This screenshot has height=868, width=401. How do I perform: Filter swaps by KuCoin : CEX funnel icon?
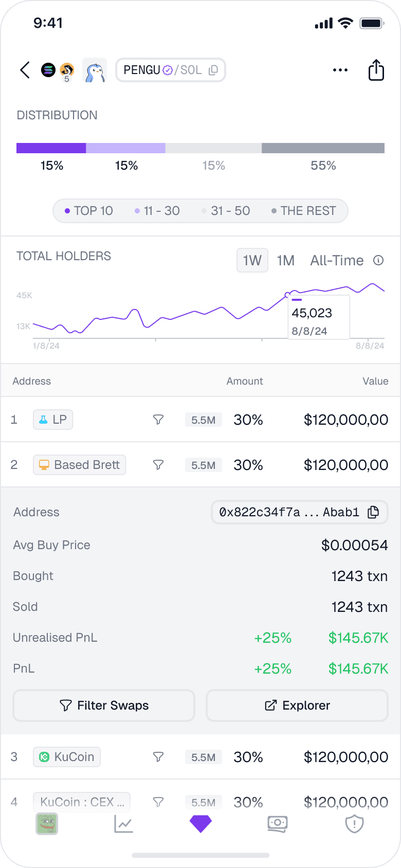click(x=158, y=802)
